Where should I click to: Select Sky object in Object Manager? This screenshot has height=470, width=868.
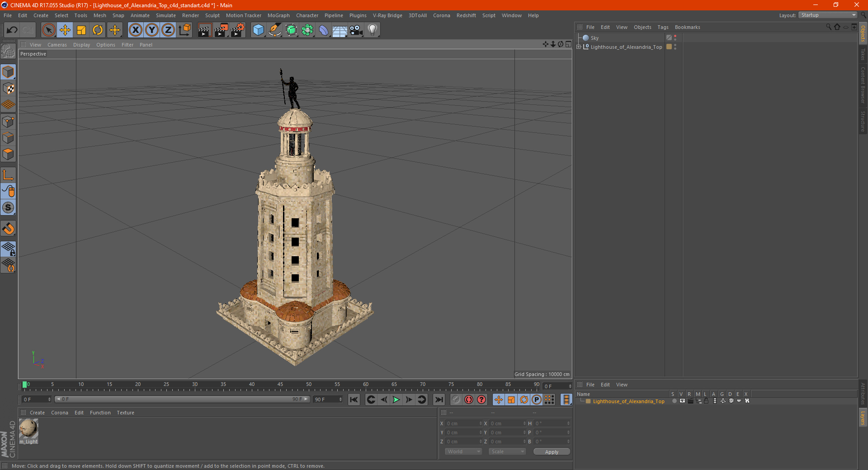pyautogui.click(x=594, y=38)
